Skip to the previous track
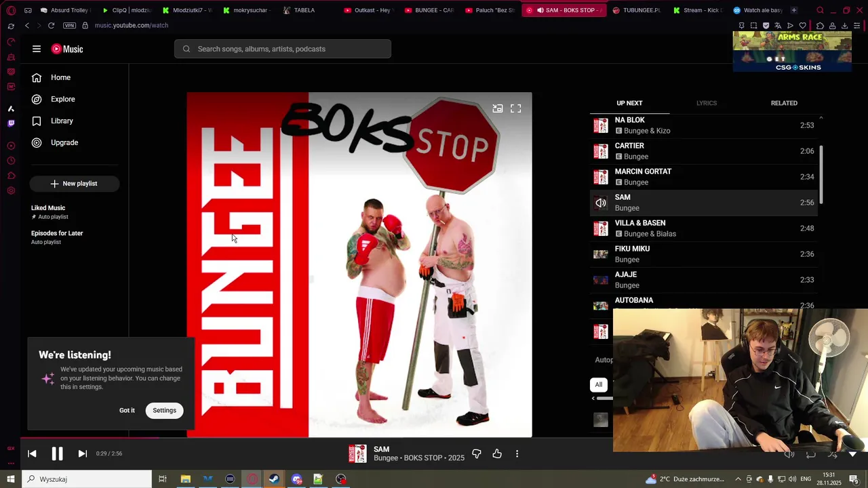 click(x=32, y=453)
